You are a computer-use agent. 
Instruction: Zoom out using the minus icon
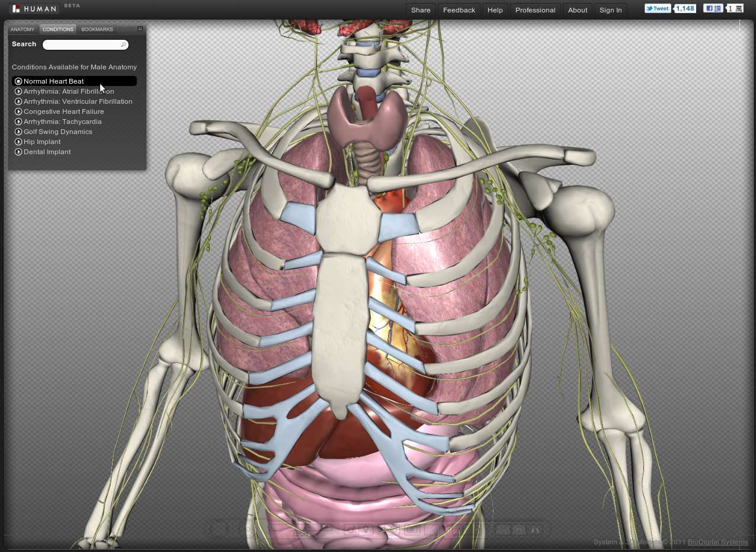456,529
